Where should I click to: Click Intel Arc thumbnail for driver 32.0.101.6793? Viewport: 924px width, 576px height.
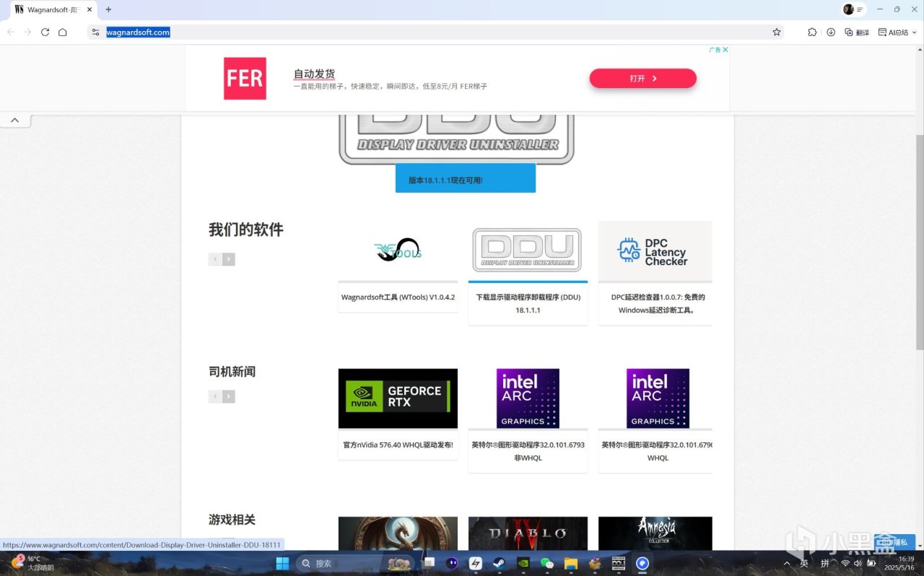pyautogui.click(x=528, y=398)
